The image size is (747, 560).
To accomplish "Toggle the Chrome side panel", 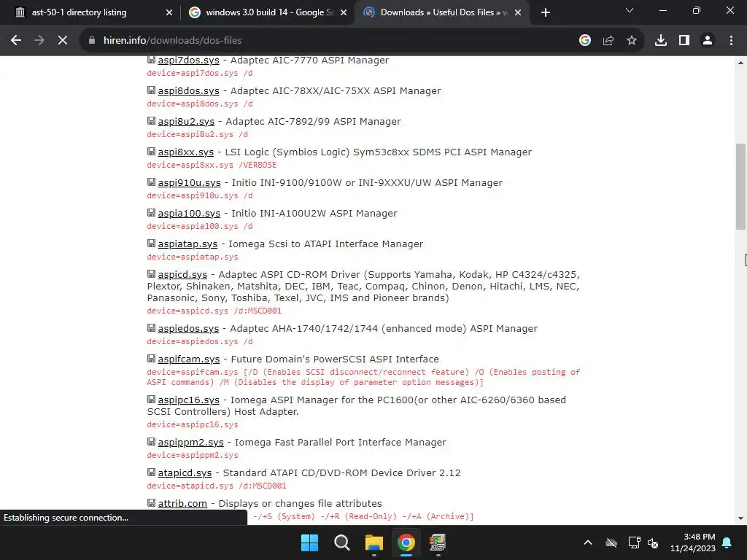I will (684, 41).
